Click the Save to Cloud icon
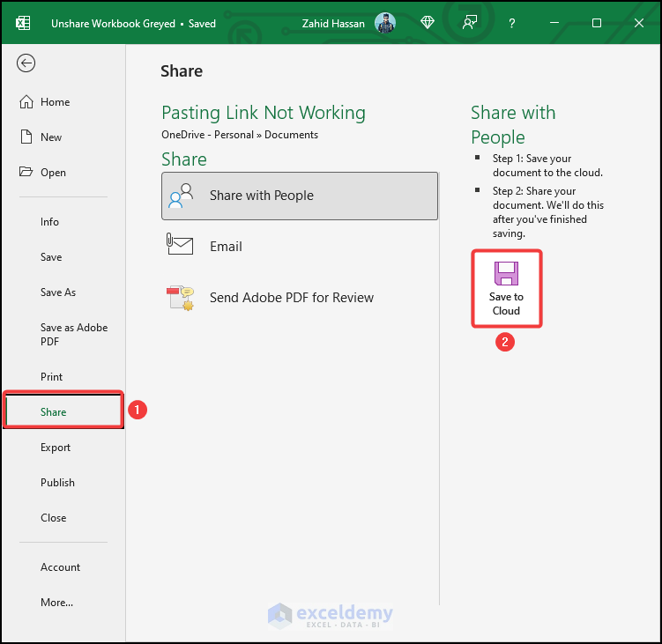 [506, 273]
